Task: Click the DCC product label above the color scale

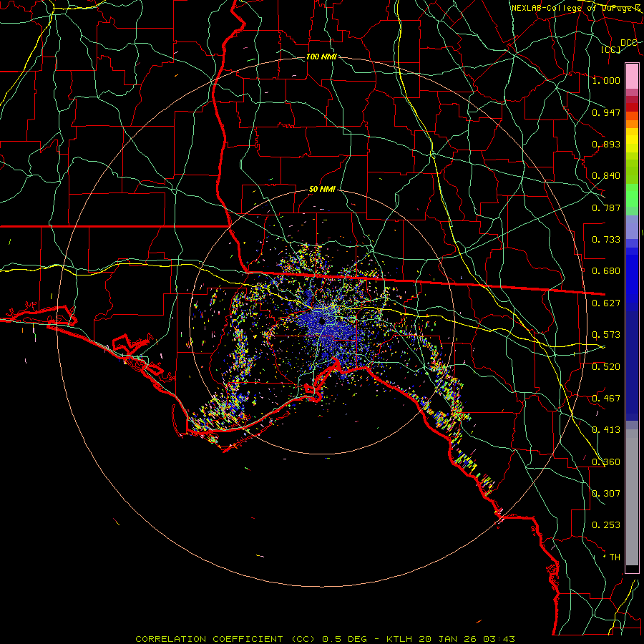Action: click(x=629, y=43)
